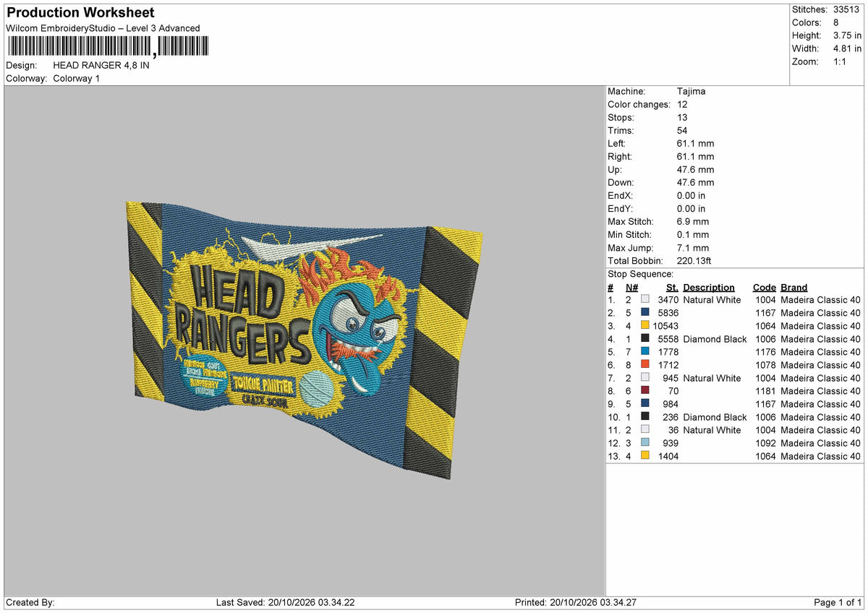Click the Brand column header
The width and height of the screenshot is (868, 613).
pos(794,287)
